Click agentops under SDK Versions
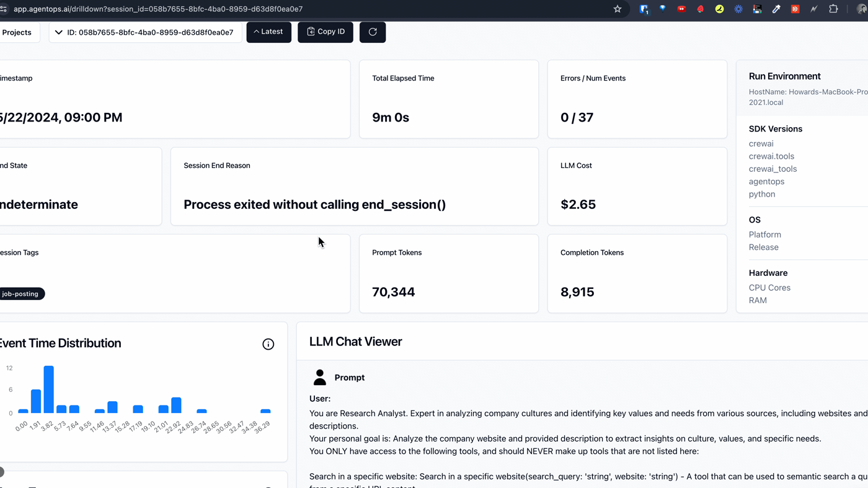 (x=766, y=182)
